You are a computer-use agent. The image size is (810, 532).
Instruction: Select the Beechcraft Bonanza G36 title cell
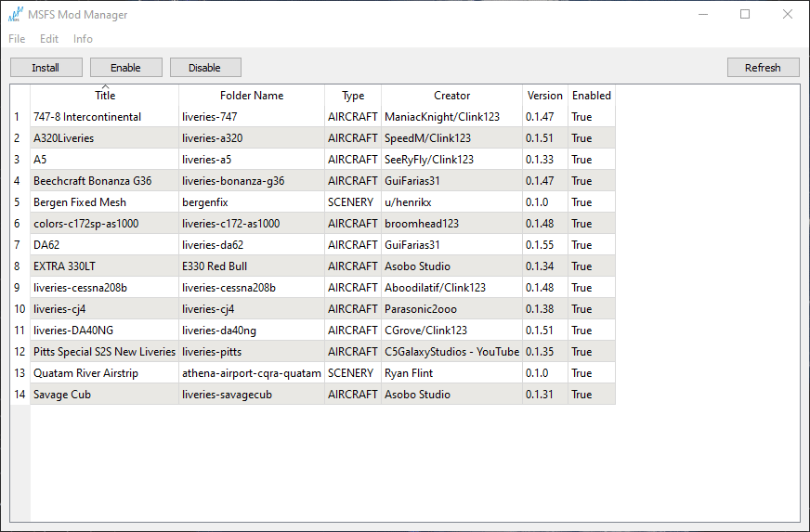tap(105, 181)
